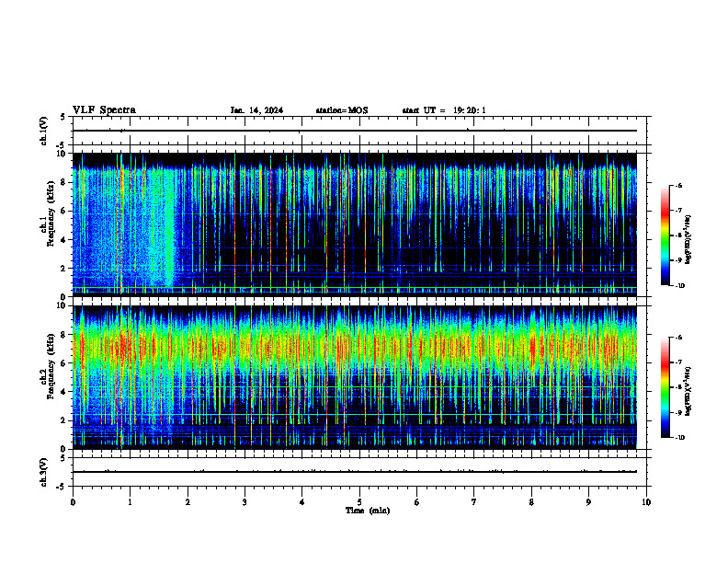Click the "10" frequency tick of ch.1 spectrogram
The image size is (728, 563).
(63, 154)
